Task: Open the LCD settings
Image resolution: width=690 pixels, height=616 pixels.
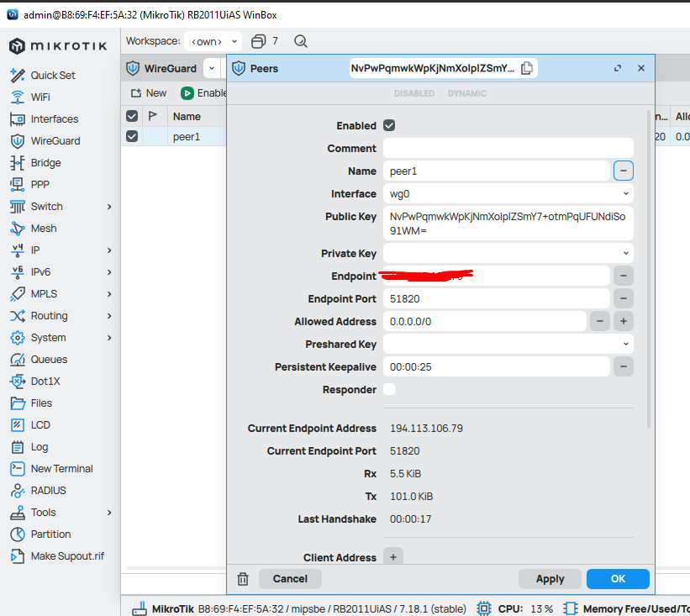Action: coord(30,425)
